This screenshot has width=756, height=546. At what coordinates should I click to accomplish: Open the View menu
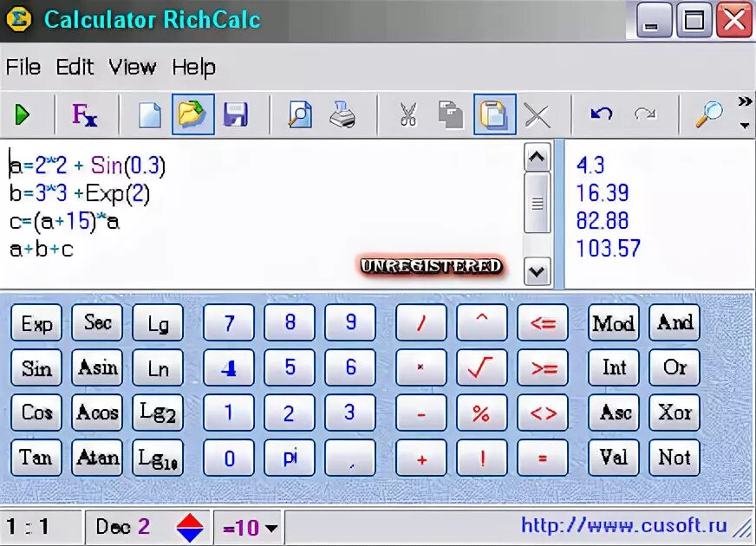[132, 67]
